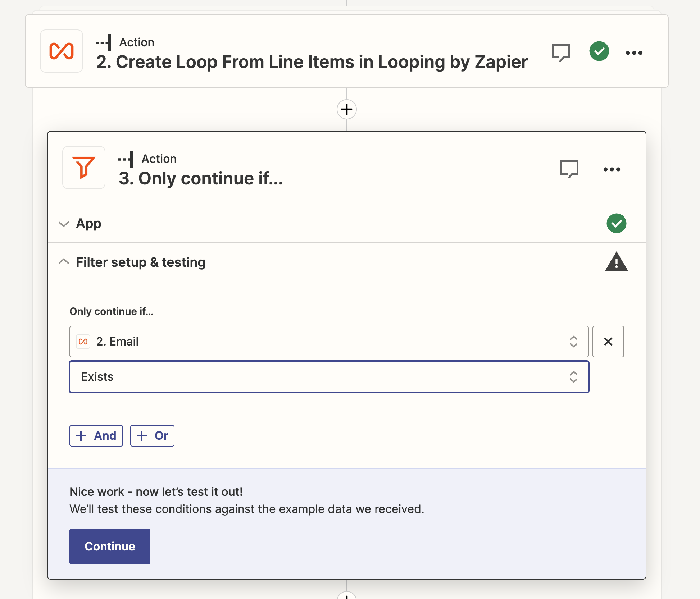Open comments on step 3 filter

point(569,169)
